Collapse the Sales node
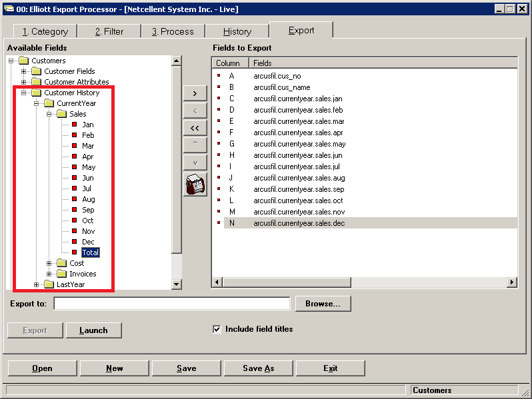532x399 pixels. 49,115
